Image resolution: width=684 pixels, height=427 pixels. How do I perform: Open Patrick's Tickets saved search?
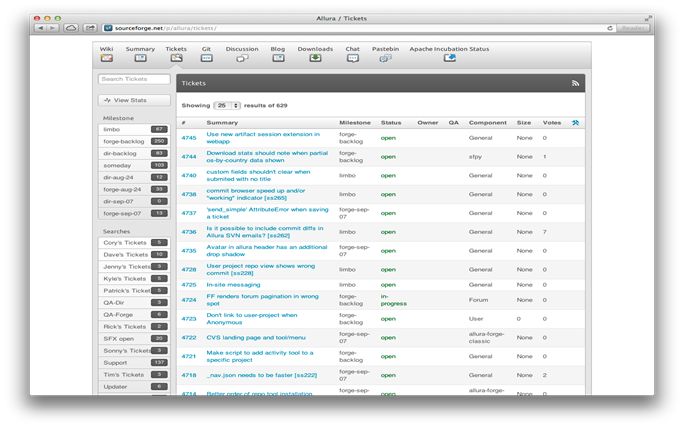[x=133, y=290]
